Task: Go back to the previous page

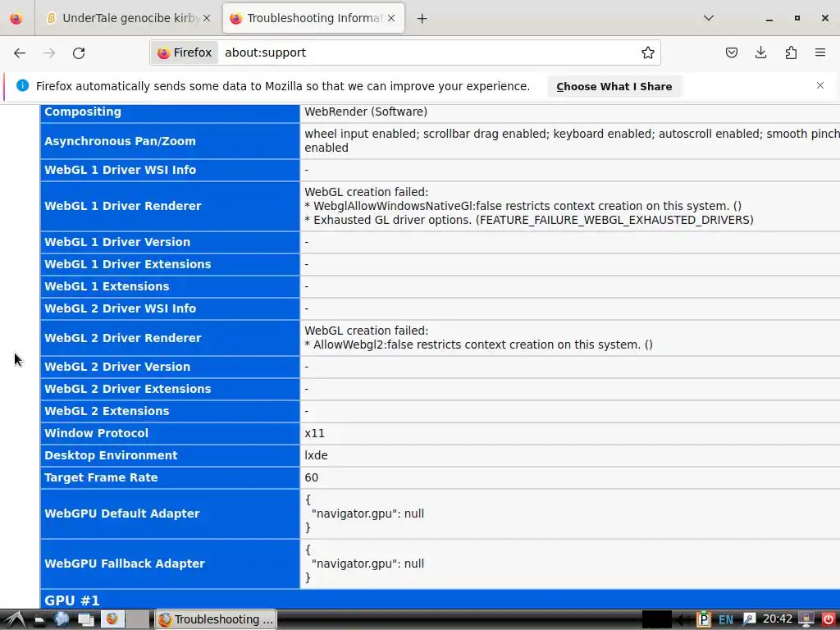Action: [20, 52]
